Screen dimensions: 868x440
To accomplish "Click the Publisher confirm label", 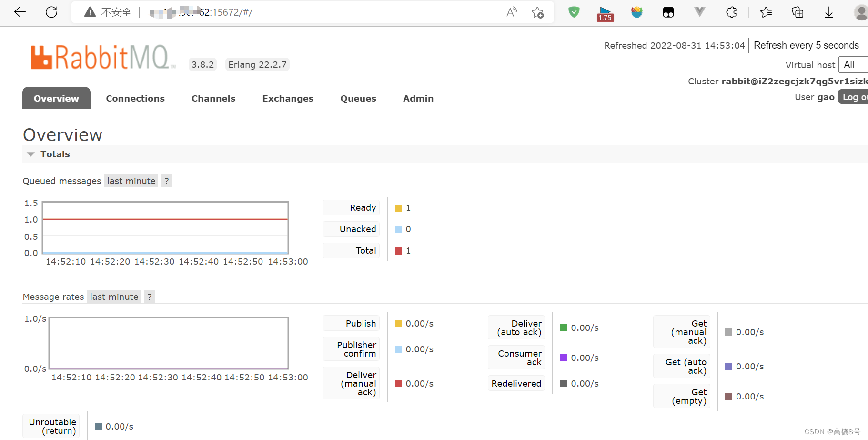I will tap(351, 349).
